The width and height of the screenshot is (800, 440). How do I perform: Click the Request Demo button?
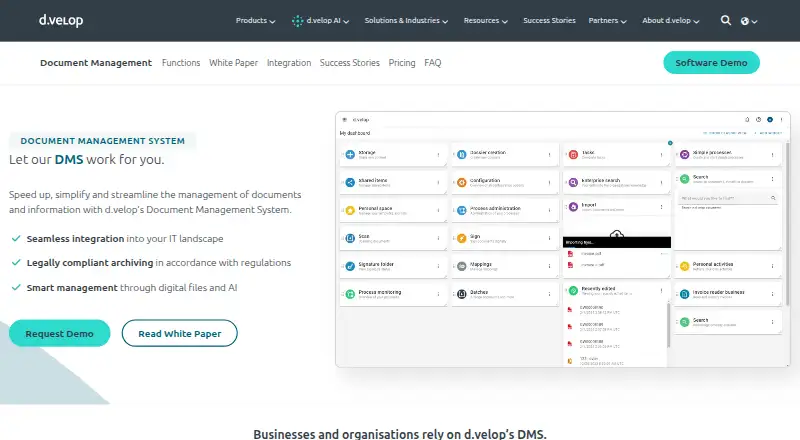[x=59, y=333]
